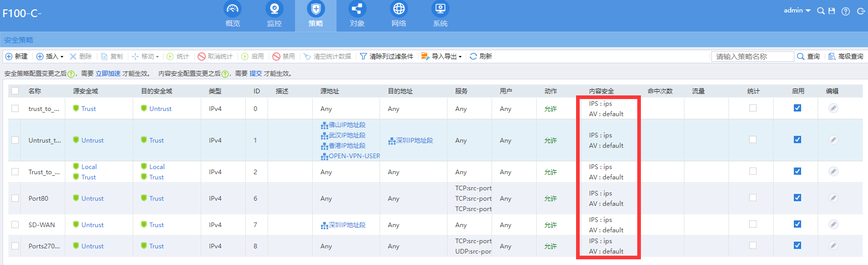
Task: Select the SD-WAN row checkbox
Action: [15, 225]
